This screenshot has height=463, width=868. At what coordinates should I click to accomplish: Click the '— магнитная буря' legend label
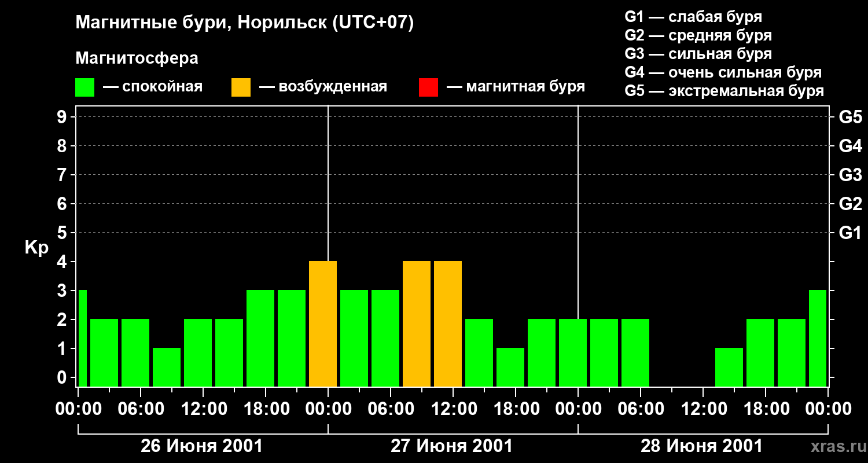coord(516,87)
